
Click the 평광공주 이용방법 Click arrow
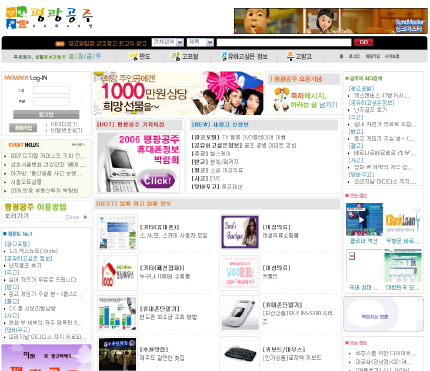point(77,217)
